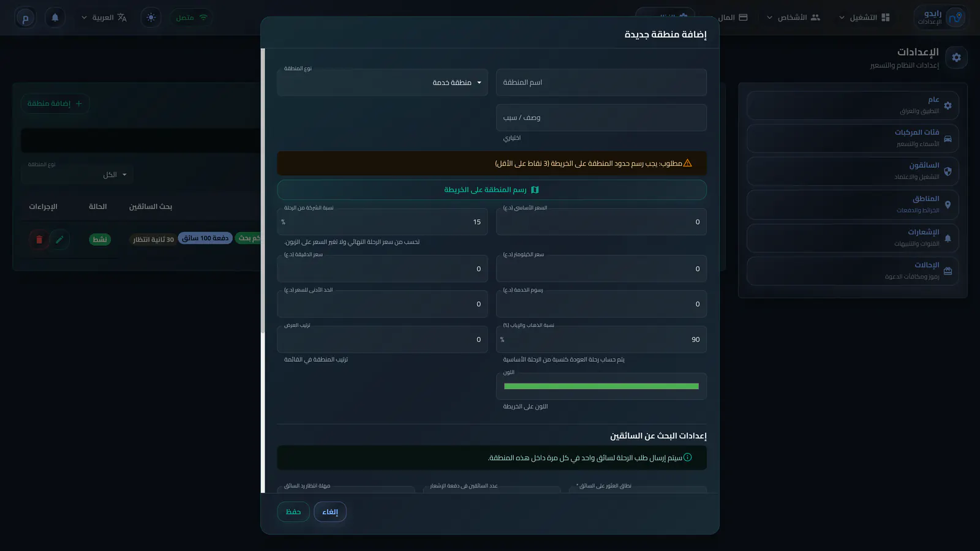The height and width of the screenshot is (551, 980).
Task: Click إضافة منطقة button in background page
Action: coord(55,103)
